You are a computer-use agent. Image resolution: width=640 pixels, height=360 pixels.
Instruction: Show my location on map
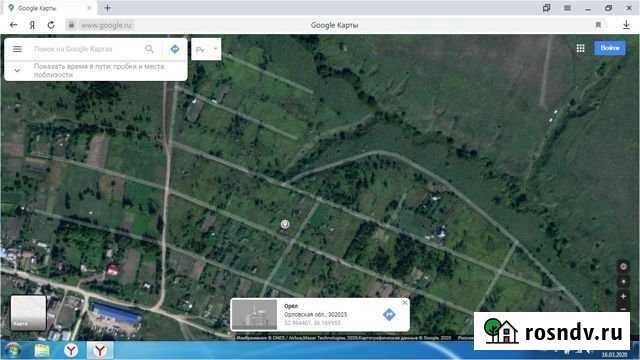[x=623, y=267]
